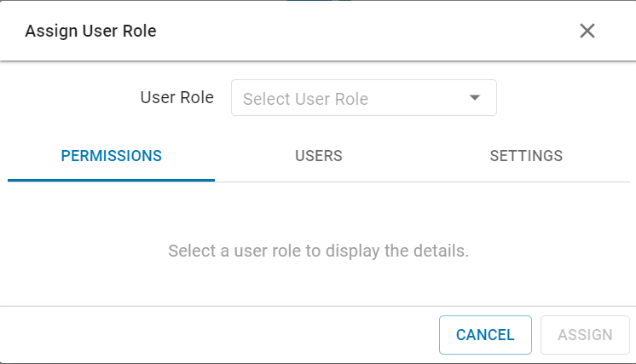Open the Select User Role combo box
The width and height of the screenshot is (636, 364).
363,98
